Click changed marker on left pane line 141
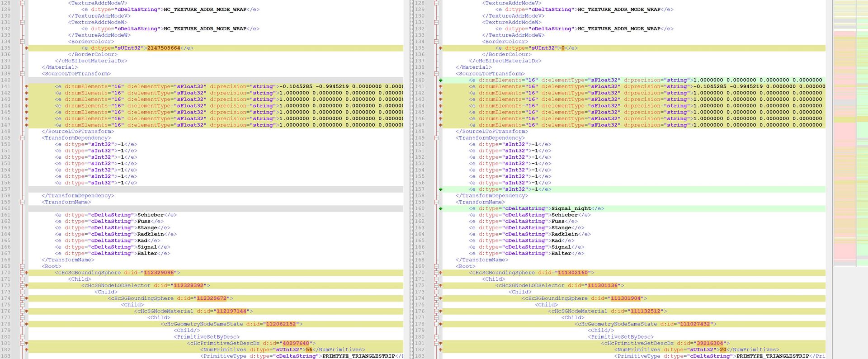 click(27, 86)
